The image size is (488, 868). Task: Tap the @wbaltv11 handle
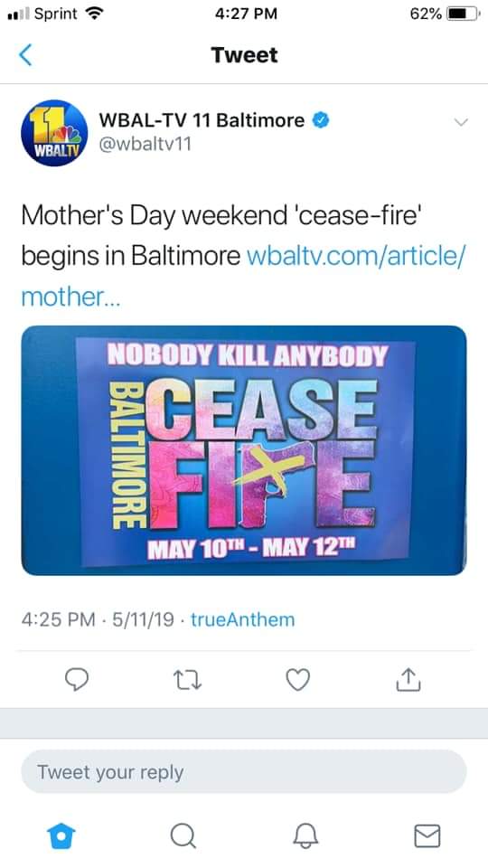pyautogui.click(x=145, y=144)
